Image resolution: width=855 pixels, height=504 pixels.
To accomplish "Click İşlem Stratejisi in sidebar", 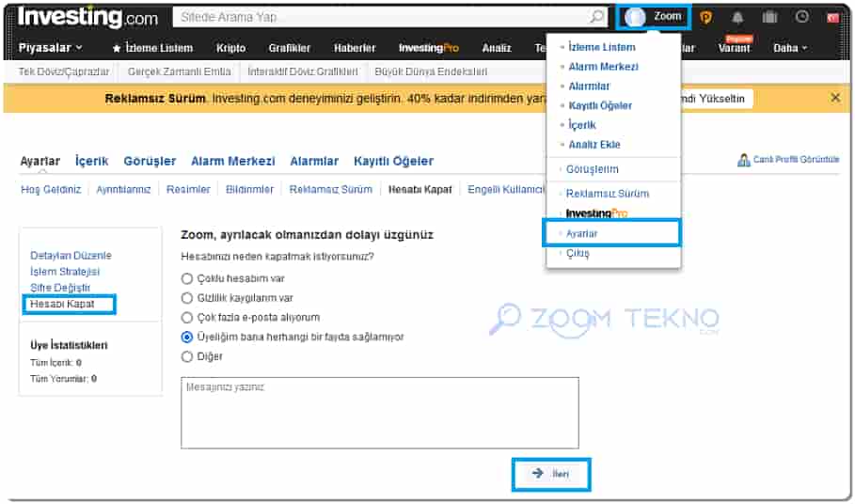I will (x=65, y=272).
